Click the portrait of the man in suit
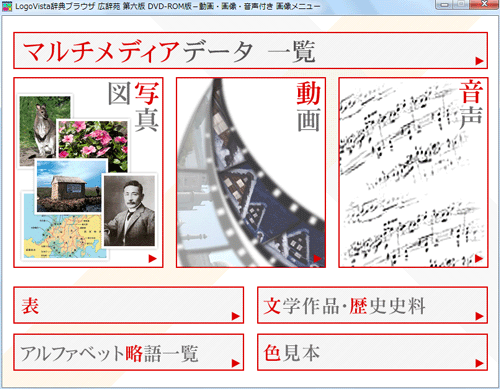Screen dimensions: 500x389 [x=129, y=211]
